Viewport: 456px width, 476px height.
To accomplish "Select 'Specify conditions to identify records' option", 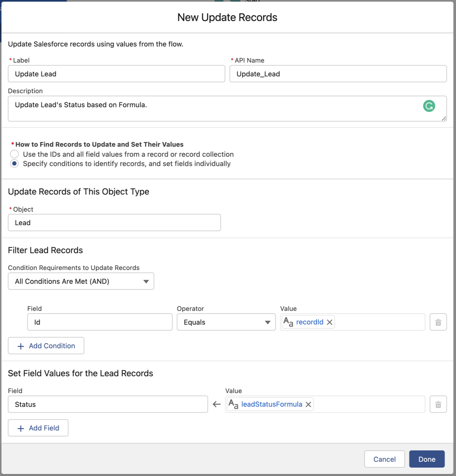I will (x=14, y=163).
